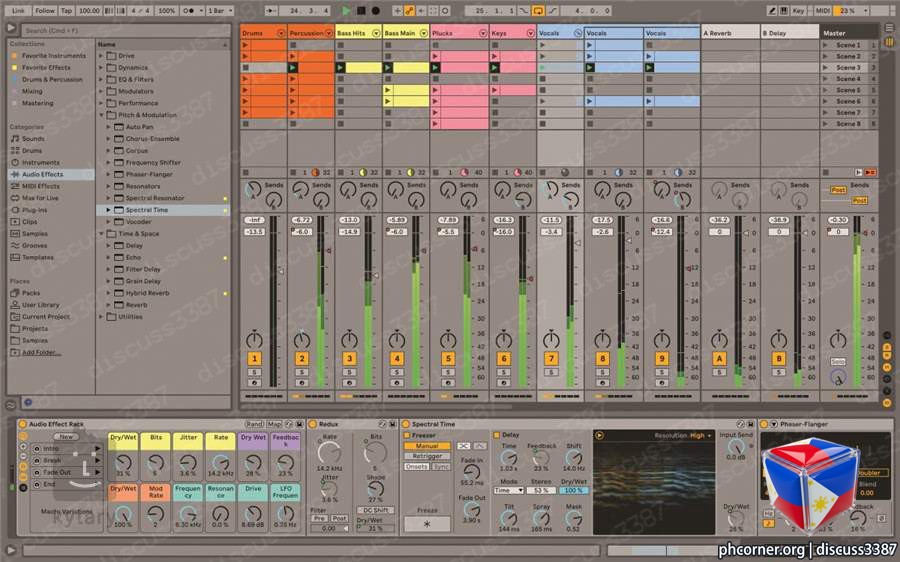This screenshot has width=900, height=562.
Task: Click the Search browser field
Action: point(126,30)
